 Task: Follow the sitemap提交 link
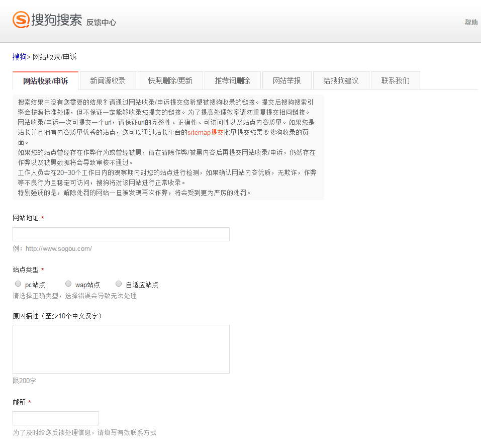pyautogui.click(x=205, y=133)
